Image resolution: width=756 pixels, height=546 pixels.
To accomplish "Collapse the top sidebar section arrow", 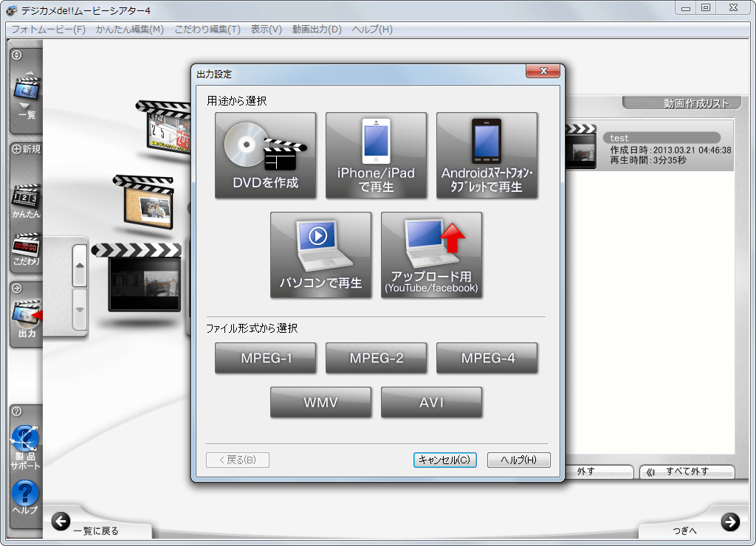I will point(17,55).
